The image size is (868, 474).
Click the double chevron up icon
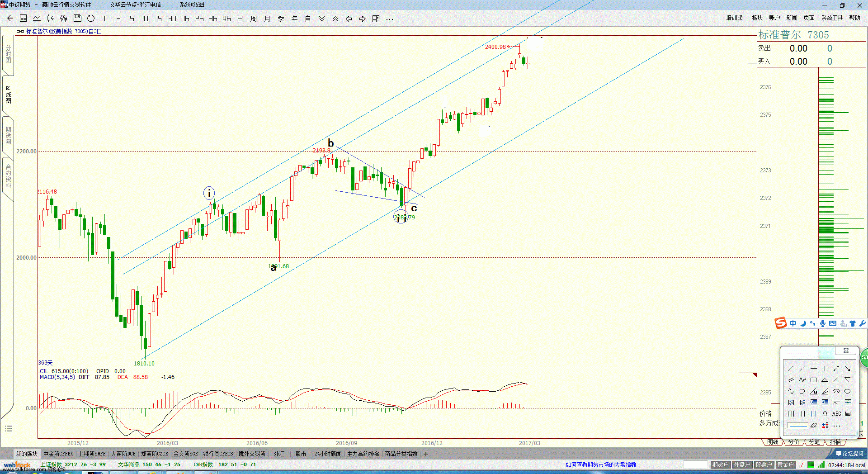click(x=335, y=19)
